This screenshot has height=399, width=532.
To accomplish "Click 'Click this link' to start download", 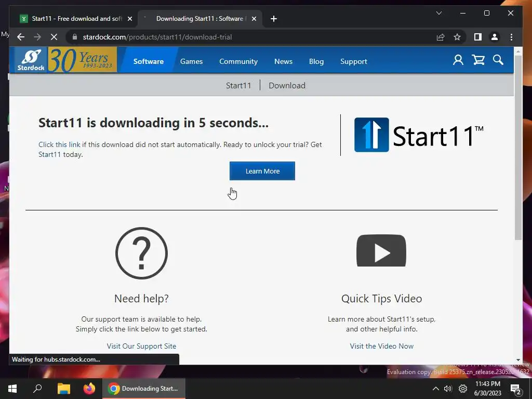I will point(59,144).
